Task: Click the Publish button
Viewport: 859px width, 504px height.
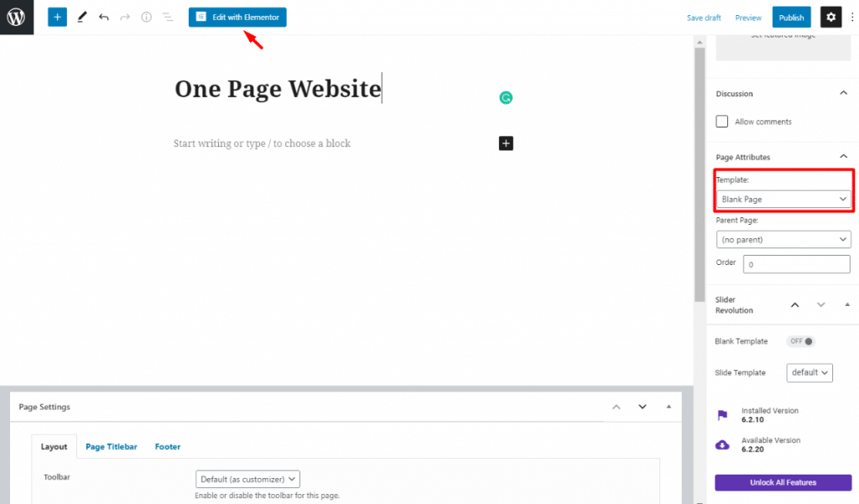Action: (791, 18)
